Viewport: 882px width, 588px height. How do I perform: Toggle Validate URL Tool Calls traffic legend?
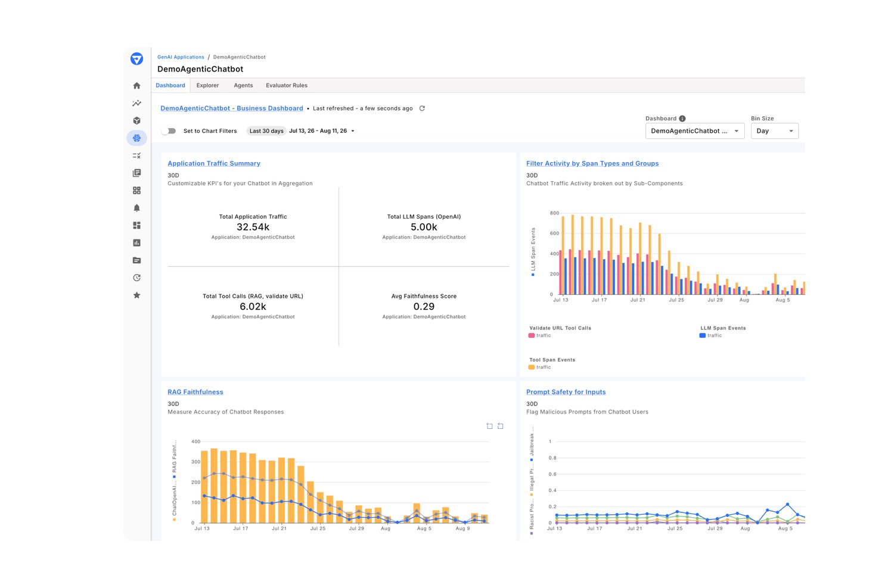pyautogui.click(x=540, y=335)
